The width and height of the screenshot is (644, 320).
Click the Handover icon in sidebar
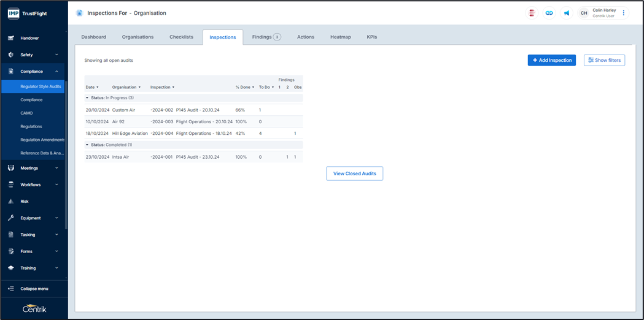(11, 38)
